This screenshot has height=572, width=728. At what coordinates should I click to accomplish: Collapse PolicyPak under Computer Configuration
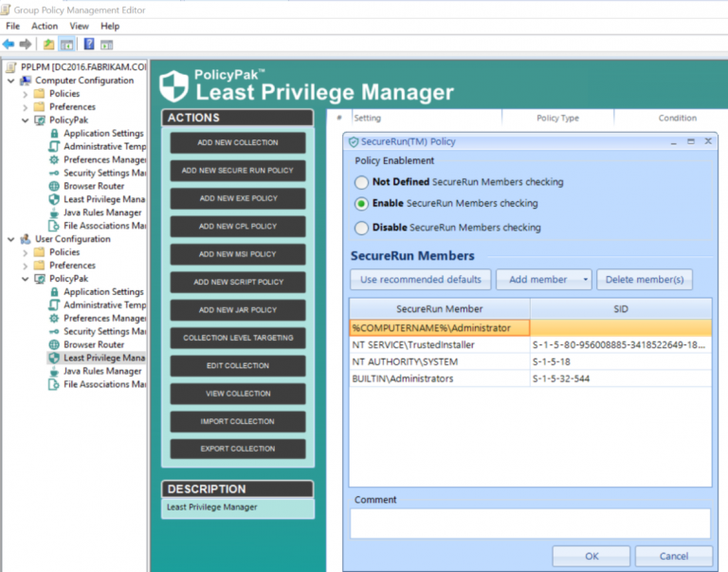(x=26, y=120)
